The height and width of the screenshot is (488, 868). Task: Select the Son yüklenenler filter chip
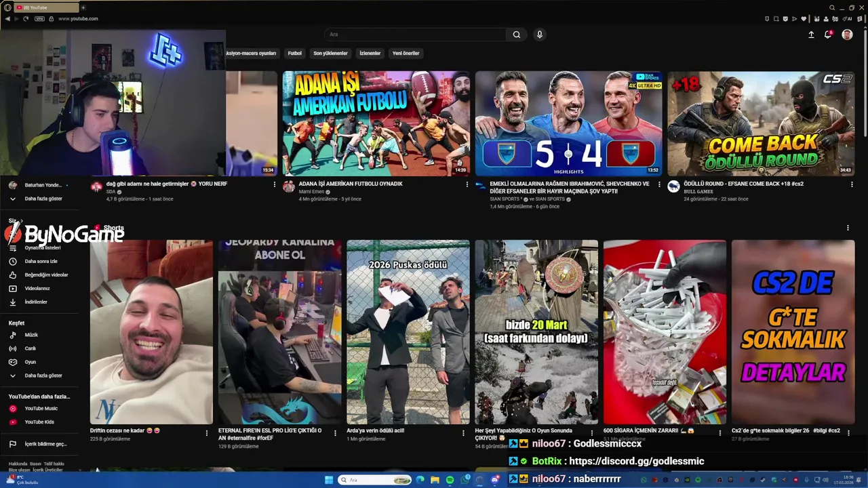(x=330, y=54)
